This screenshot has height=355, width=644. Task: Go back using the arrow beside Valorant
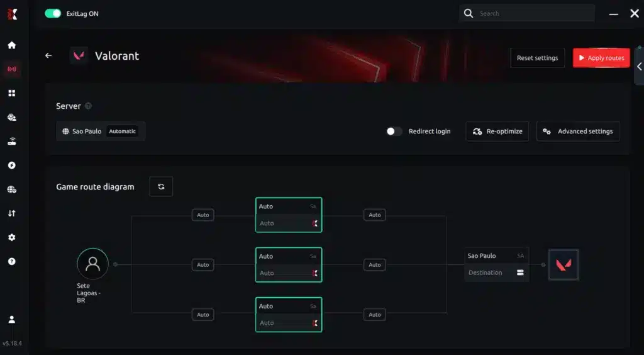tap(48, 55)
